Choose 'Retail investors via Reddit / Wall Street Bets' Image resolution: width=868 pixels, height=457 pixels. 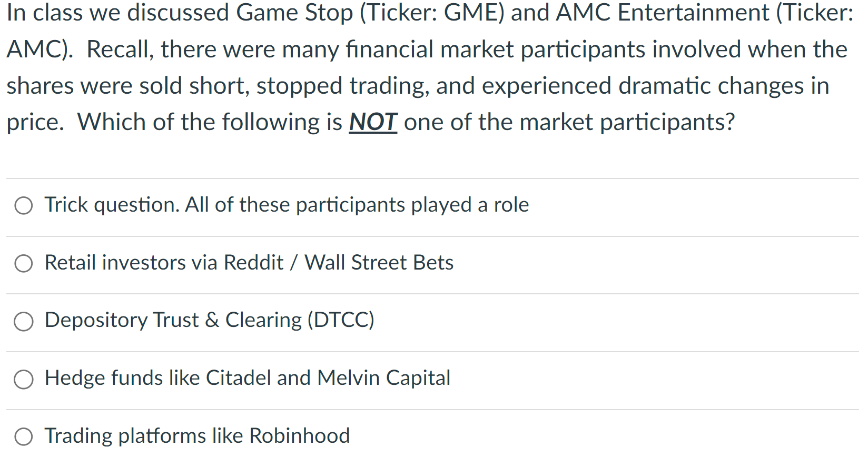point(23,263)
